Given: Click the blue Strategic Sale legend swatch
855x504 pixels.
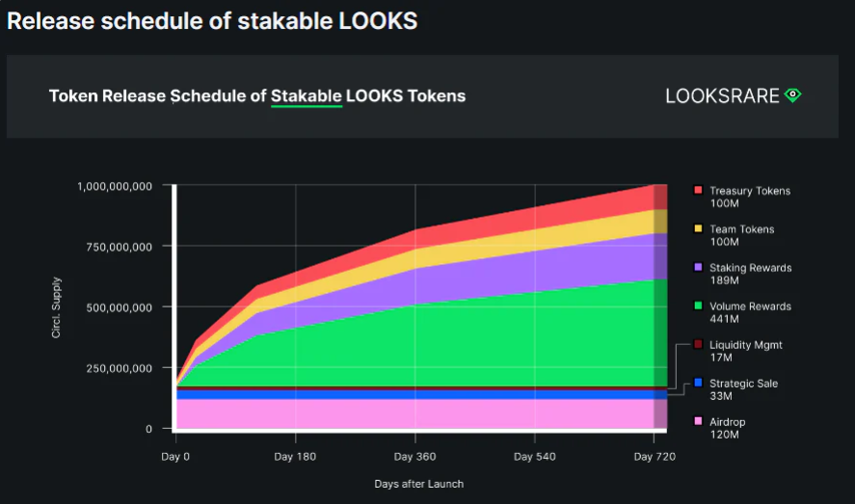Looking at the screenshot, I should [698, 384].
